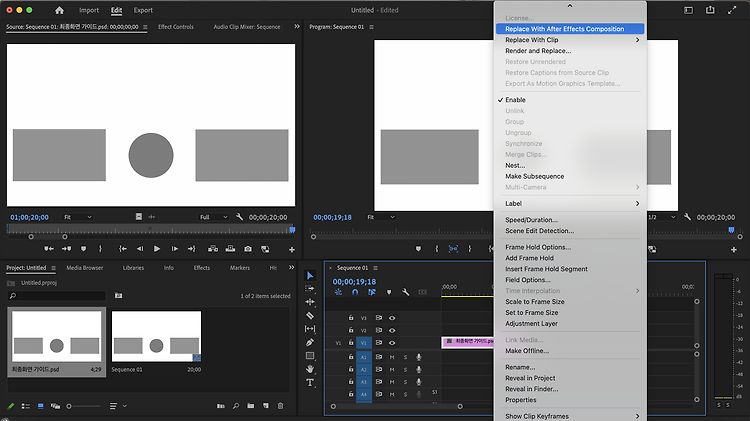The height and width of the screenshot is (421, 750).
Task: Solo the A2 audio track
Action: [x=405, y=369]
